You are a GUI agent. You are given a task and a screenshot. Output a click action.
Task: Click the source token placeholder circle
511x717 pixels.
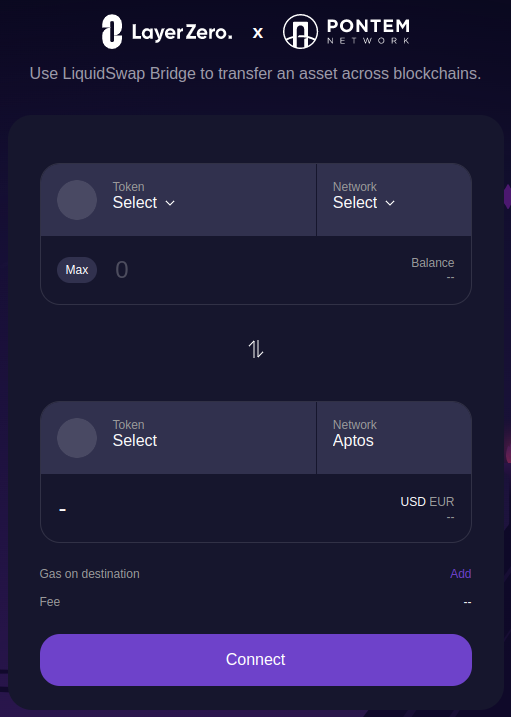pyautogui.click(x=77, y=200)
